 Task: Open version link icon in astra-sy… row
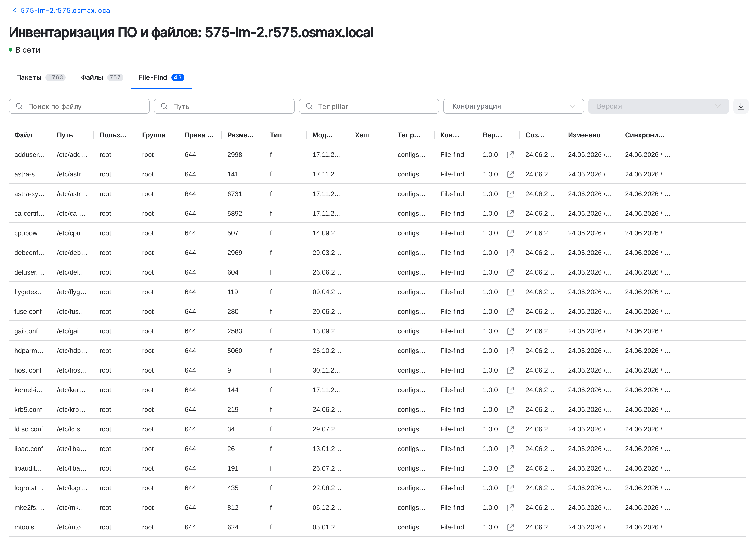510,194
